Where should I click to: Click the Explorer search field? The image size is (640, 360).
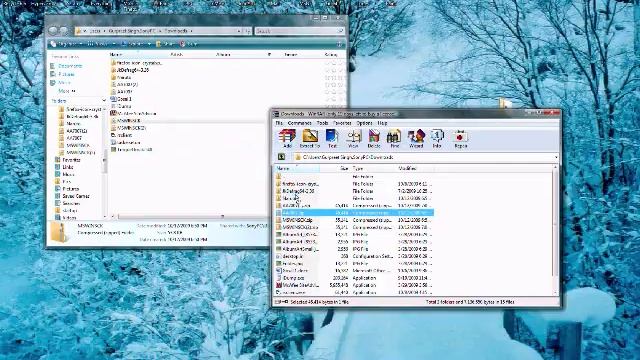tap(299, 31)
